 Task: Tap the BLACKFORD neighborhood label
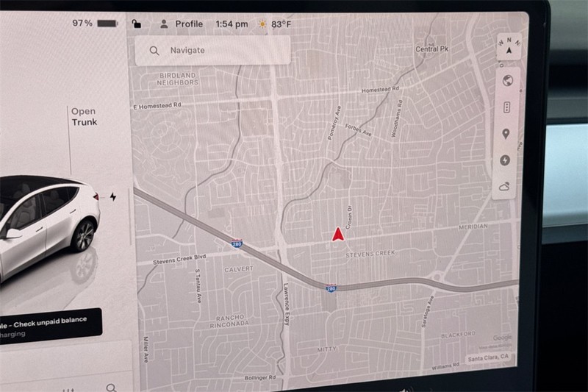[458, 335]
